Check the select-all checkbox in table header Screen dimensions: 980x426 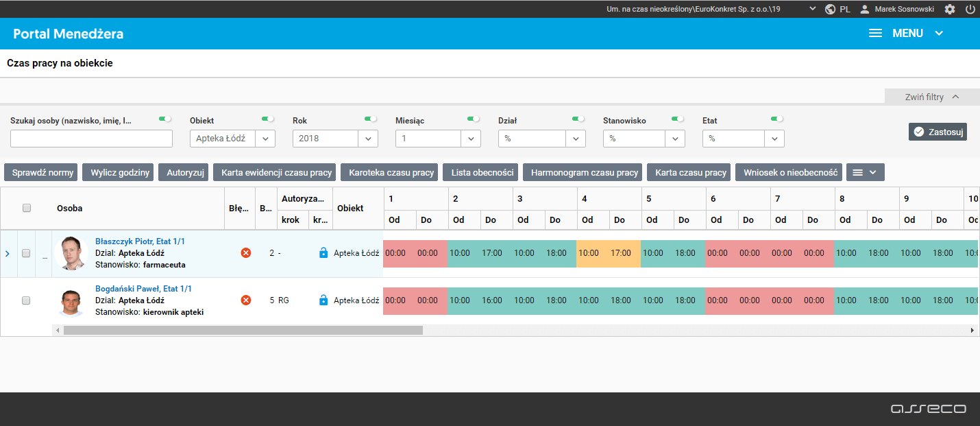pos(27,208)
